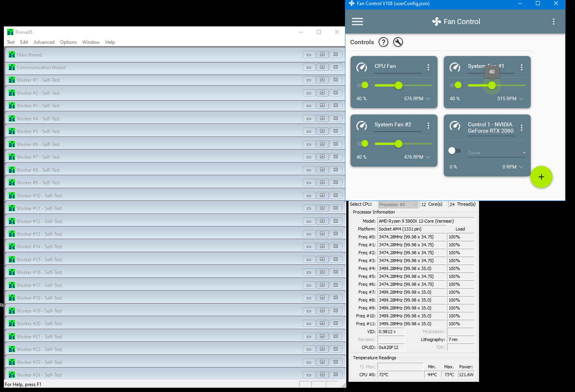This screenshot has height=392, width=575.
Task: Click the CPUID 0xA20F12 value
Action: (391, 347)
